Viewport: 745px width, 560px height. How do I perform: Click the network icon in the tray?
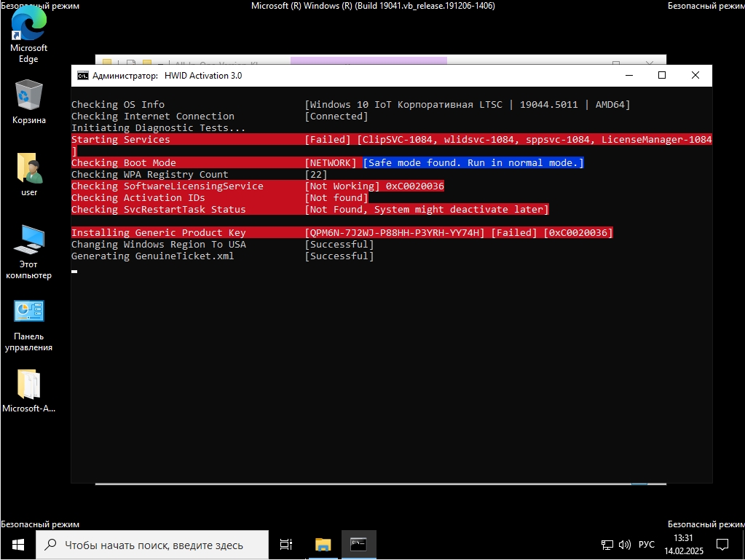[x=607, y=545]
